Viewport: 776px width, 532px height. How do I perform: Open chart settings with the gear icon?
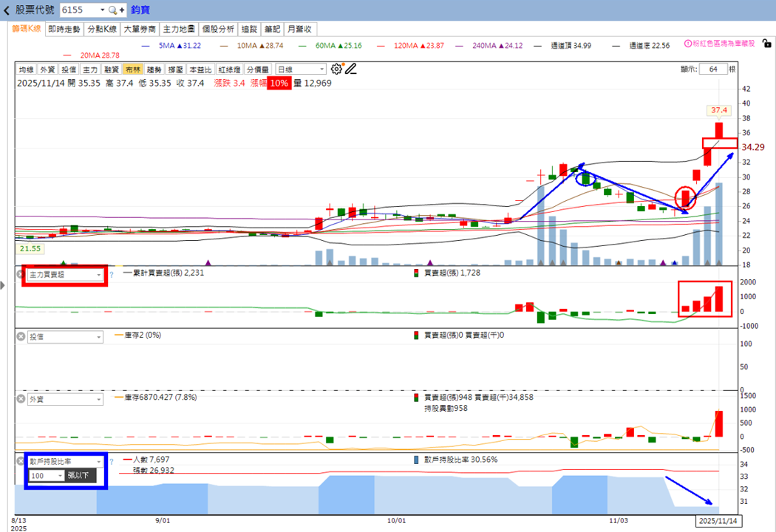tap(336, 69)
